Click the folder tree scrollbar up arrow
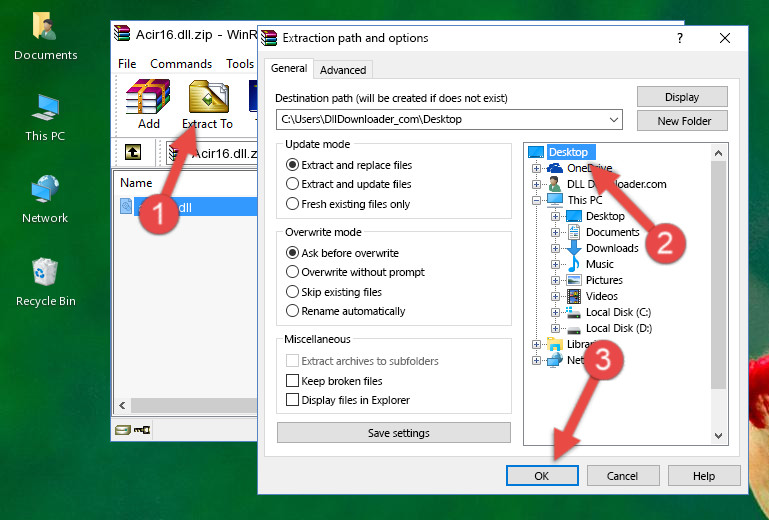 pyautogui.click(x=718, y=153)
